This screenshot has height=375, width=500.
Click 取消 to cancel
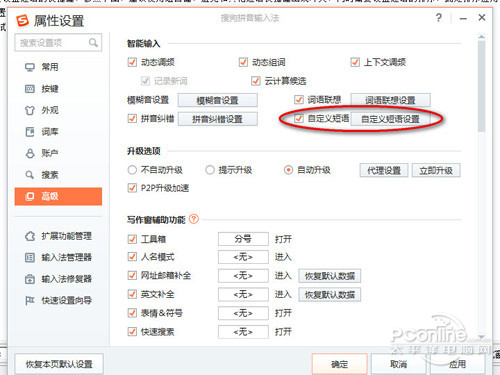pyautogui.click(x=398, y=364)
